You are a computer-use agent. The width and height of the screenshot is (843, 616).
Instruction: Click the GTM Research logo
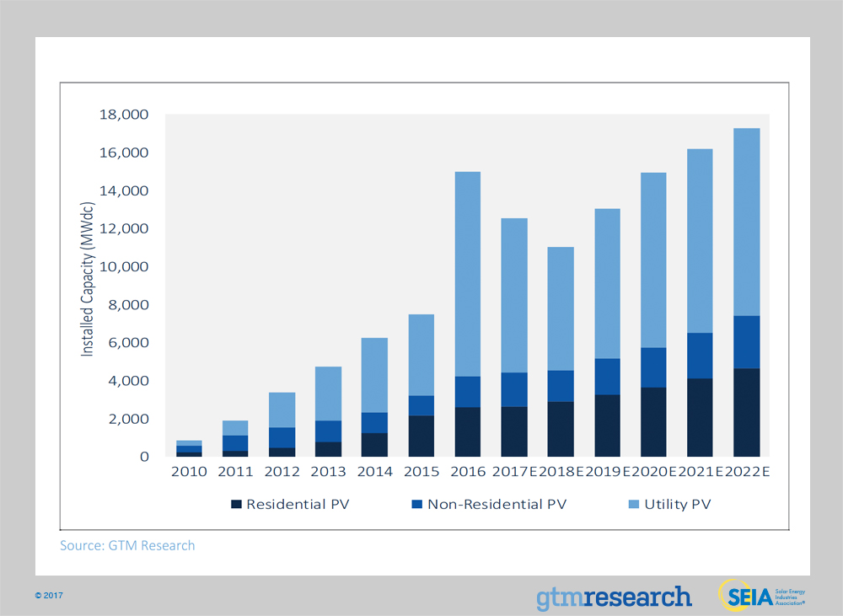click(613, 597)
